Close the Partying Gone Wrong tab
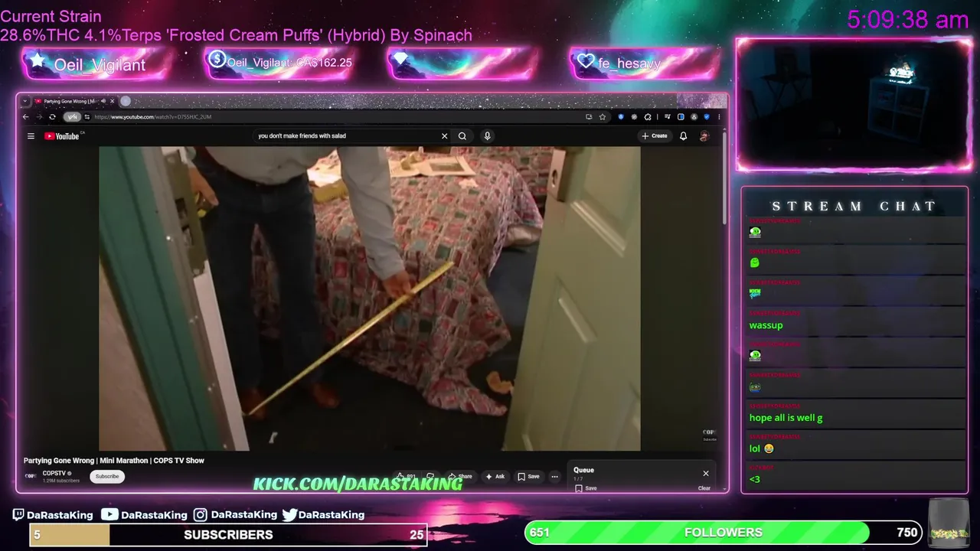The image size is (980, 551). pyautogui.click(x=112, y=101)
